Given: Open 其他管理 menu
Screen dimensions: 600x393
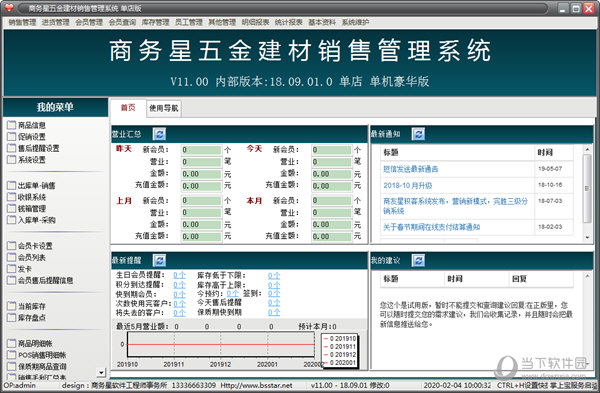Looking at the screenshot, I should pos(222,22).
